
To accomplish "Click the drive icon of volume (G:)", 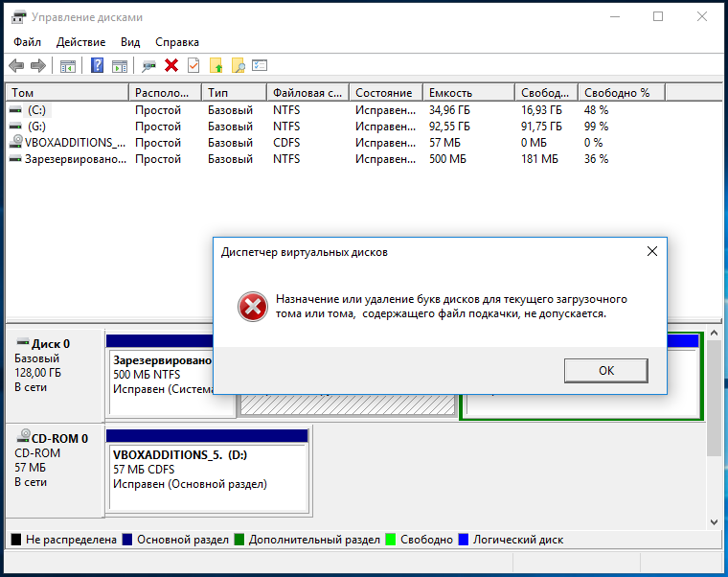I will point(15,127).
